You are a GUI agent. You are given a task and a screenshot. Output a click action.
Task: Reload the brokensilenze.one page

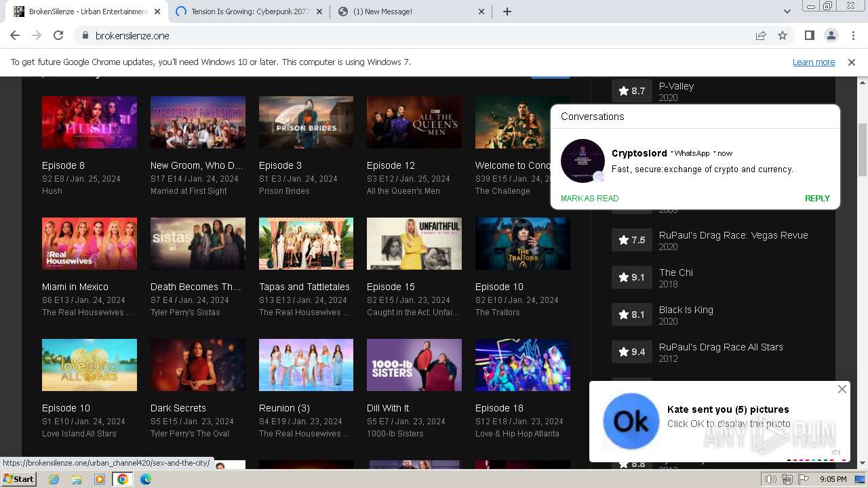tap(58, 36)
